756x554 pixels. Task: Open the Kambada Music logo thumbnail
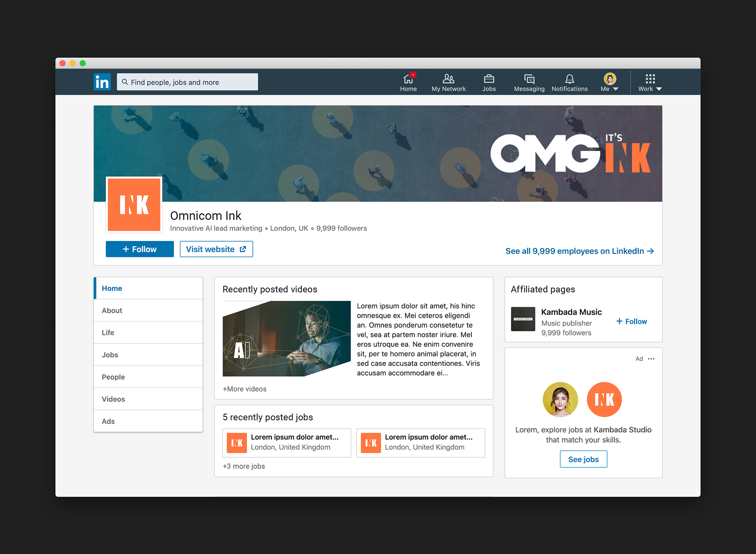coord(523,319)
